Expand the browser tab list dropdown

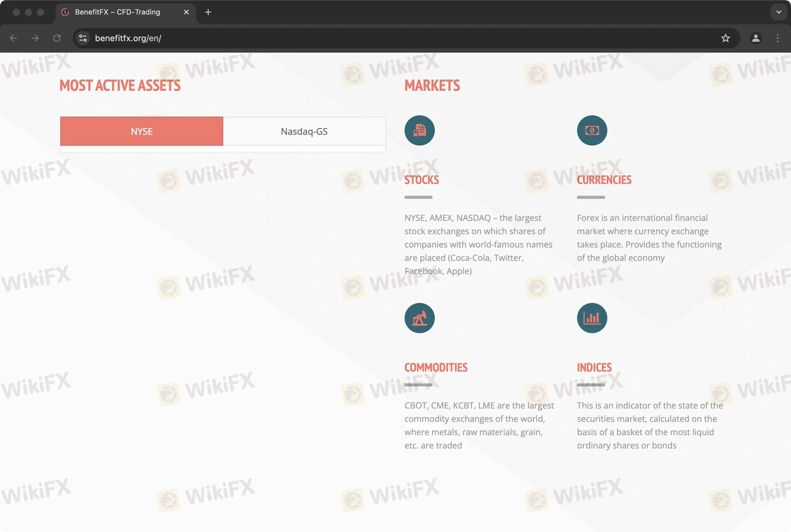(779, 12)
